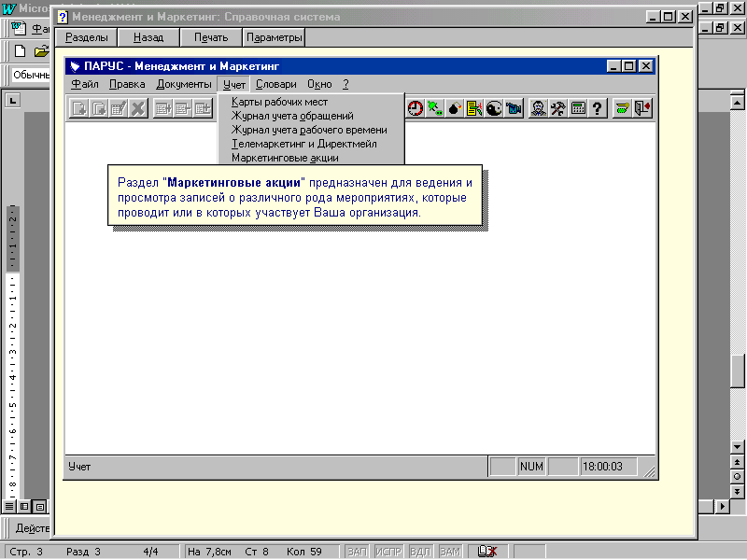This screenshot has width=747, height=560.
Task: Click the disabled add record toolbar icon
Action: click(79, 108)
